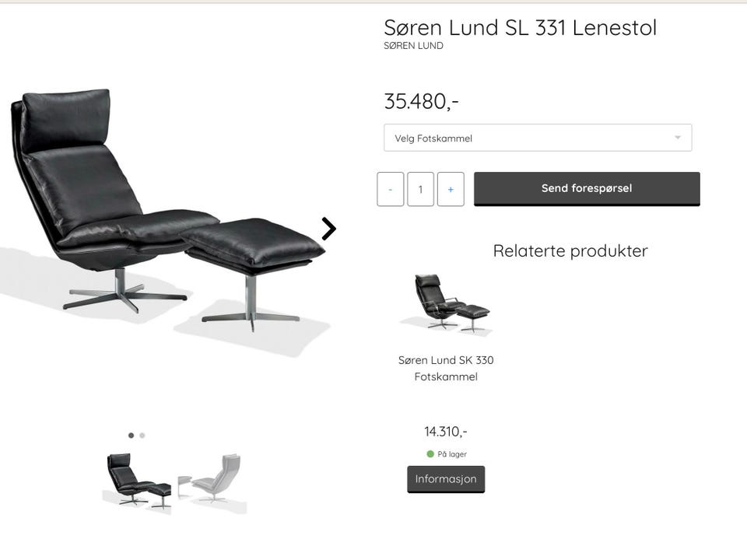Image resolution: width=747 pixels, height=560 pixels.
Task: Decrease quantity with the minus button
Action: coord(390,189)
